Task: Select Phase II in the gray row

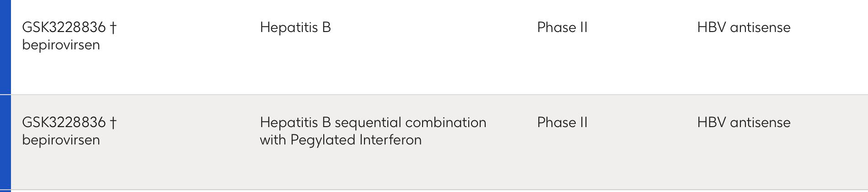Action: coord(562,123)
